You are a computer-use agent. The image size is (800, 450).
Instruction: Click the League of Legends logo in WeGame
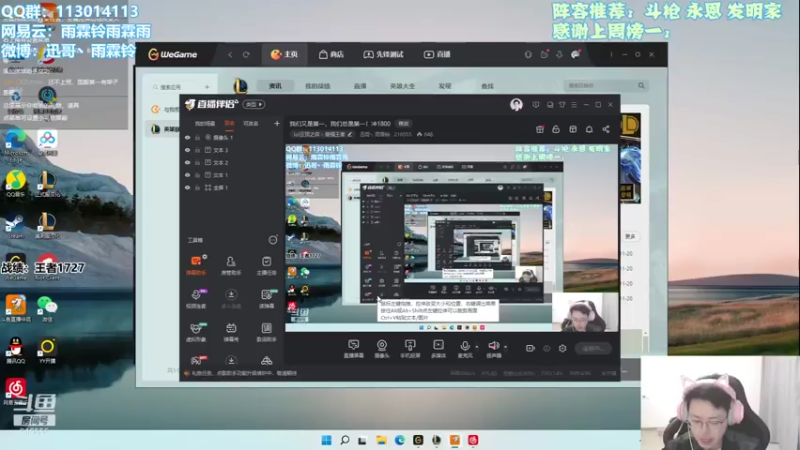(x=240, y=86)
